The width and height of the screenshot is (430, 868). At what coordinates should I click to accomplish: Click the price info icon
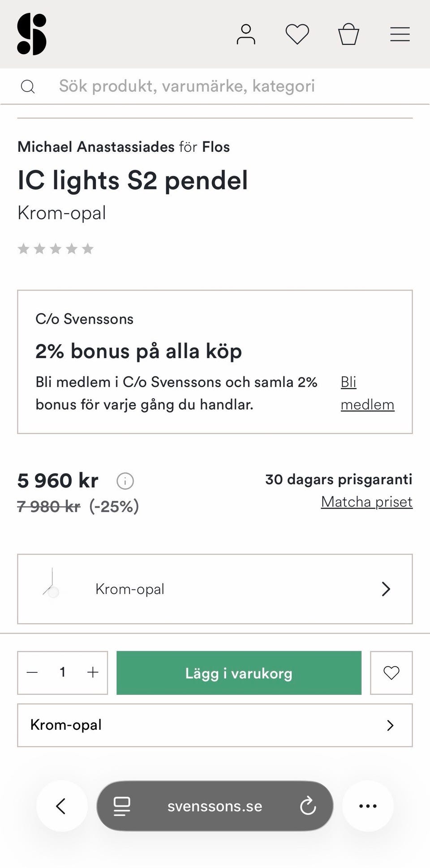pos(125,481)
